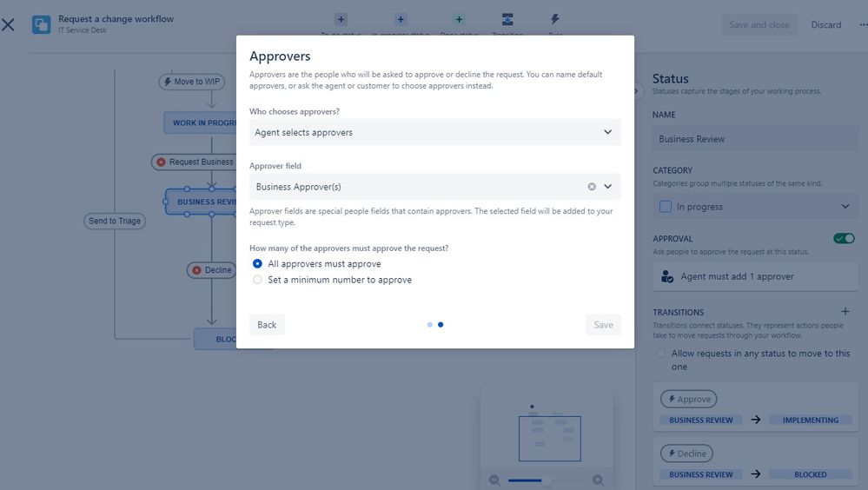868x490 pixels.
Task: Click the Request a change workflow project icon
Action: (42, 24)
